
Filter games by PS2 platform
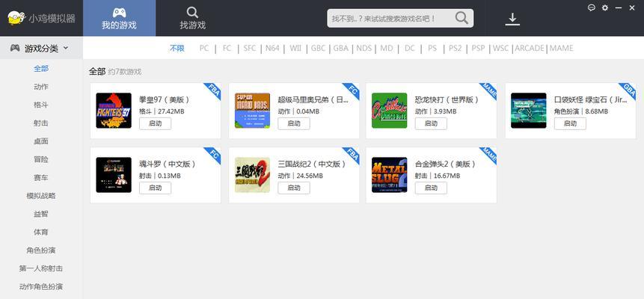click(x=455, y=48)
